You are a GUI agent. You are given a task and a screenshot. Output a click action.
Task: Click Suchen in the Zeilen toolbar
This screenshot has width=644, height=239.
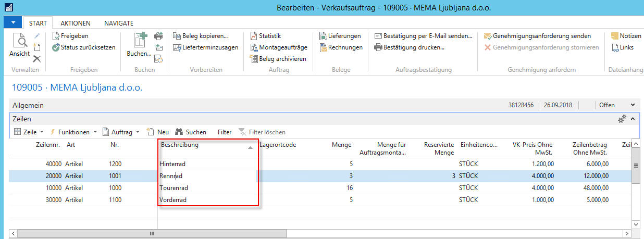tap(191, 132)
